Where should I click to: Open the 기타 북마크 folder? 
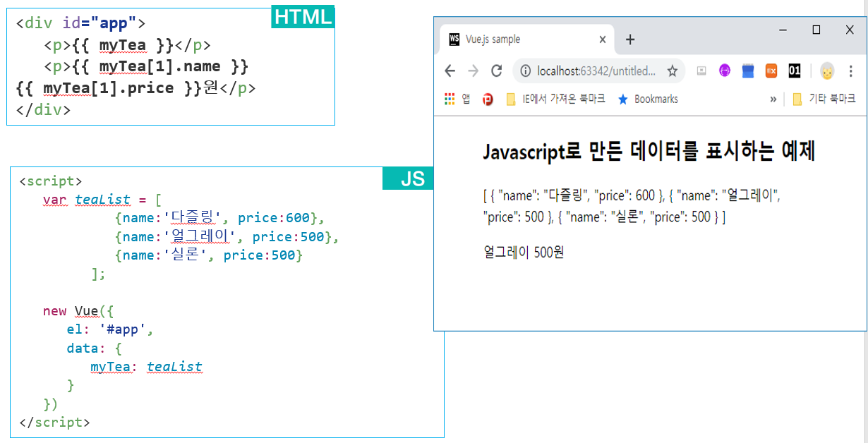(824, 99)
